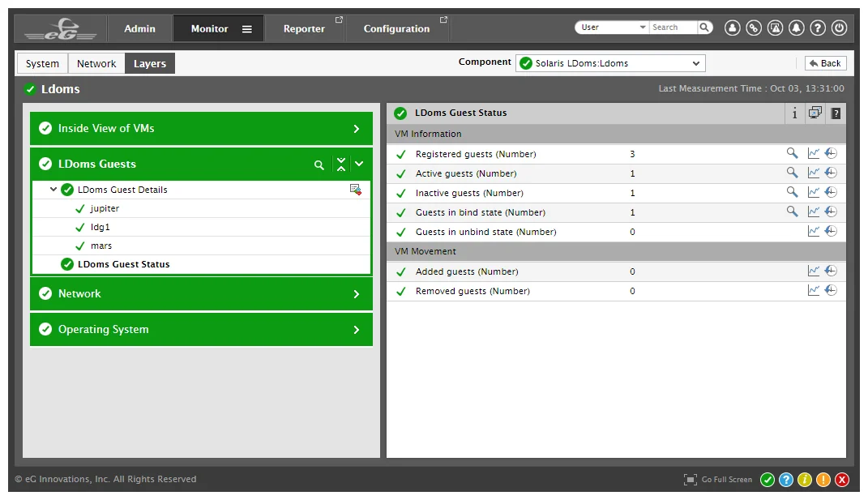View history clock icon for Added guests

(x=831, y=271)
